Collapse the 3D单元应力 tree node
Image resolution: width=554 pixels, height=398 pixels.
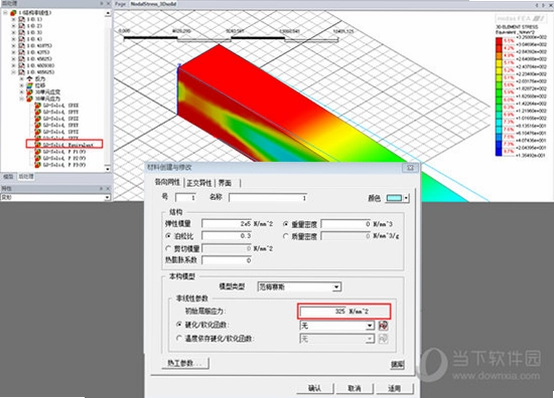pyautogui.click(x=22, y=99)
